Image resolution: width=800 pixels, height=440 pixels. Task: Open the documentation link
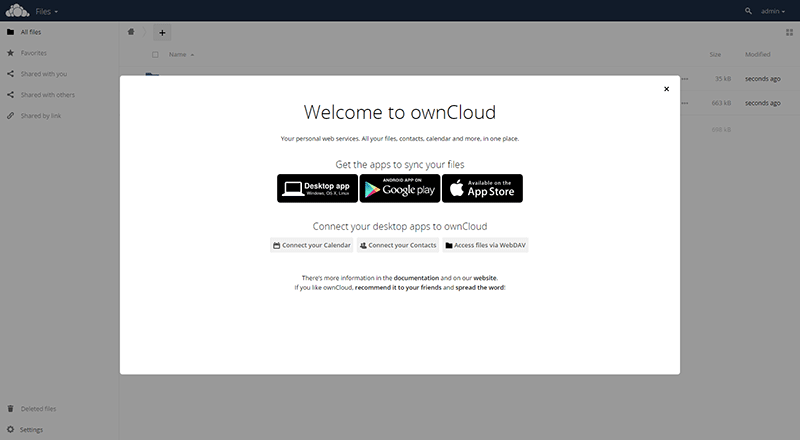click(416, 278)
